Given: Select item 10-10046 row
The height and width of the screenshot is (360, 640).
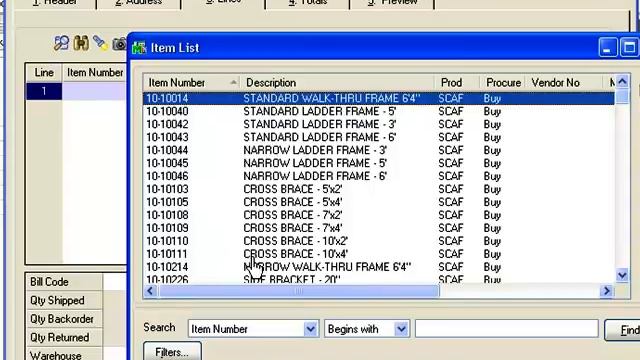Looking at the screenshot, I should click(x=379, y=176).
